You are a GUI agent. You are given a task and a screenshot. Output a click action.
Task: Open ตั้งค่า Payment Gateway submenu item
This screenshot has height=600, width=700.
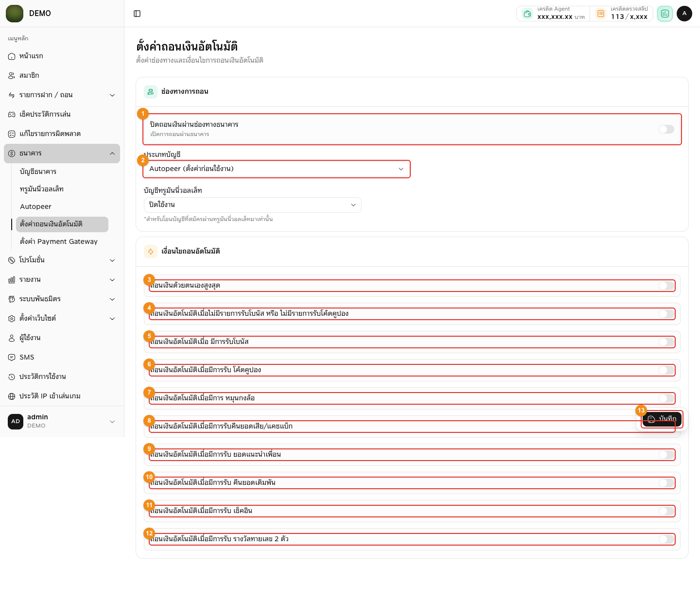pos(62,242)
